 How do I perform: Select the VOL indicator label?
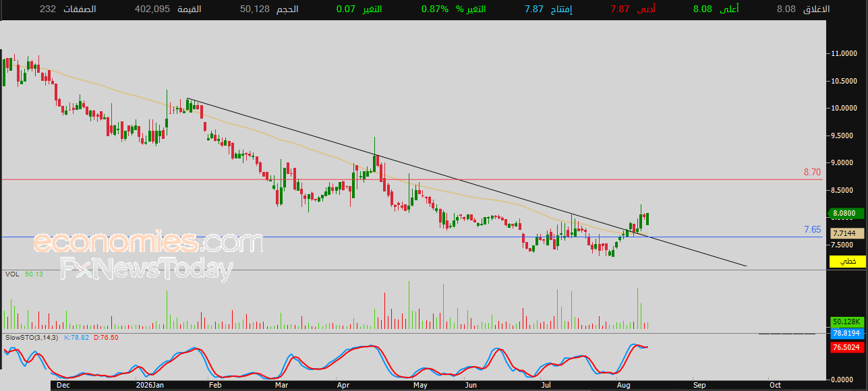(x=12, y=274)
